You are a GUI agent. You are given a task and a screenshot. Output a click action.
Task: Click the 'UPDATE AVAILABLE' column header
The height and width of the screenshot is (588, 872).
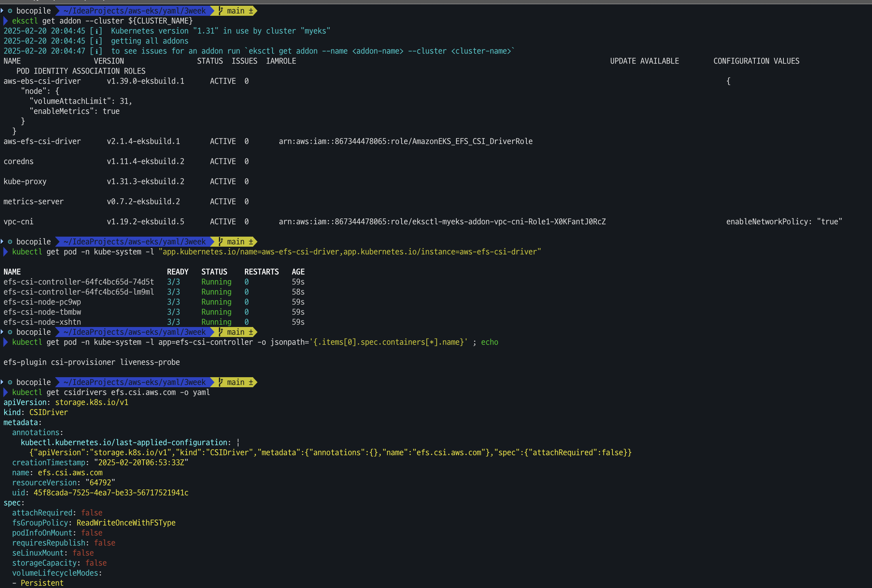[x=644, y=61]
